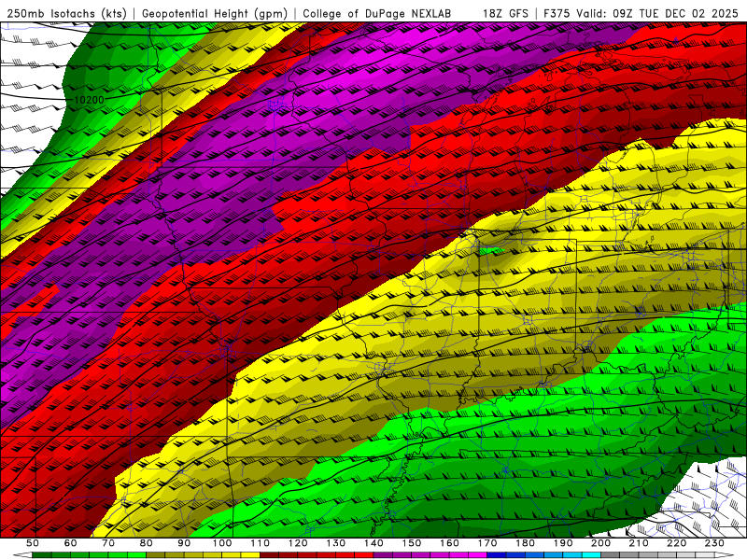Click the bright red 135–140 kt legend swatch

pos(364,554)
